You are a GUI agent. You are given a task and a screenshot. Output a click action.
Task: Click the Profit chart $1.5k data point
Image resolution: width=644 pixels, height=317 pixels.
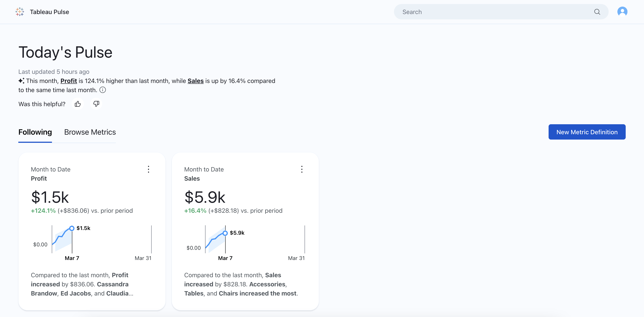[x=72, y=228]
